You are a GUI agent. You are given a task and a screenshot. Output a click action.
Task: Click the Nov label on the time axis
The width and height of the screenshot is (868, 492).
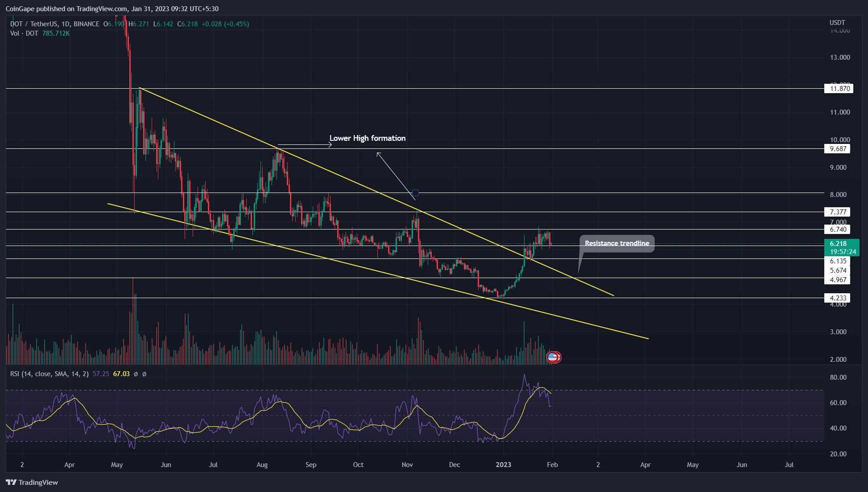click(407, 465)
